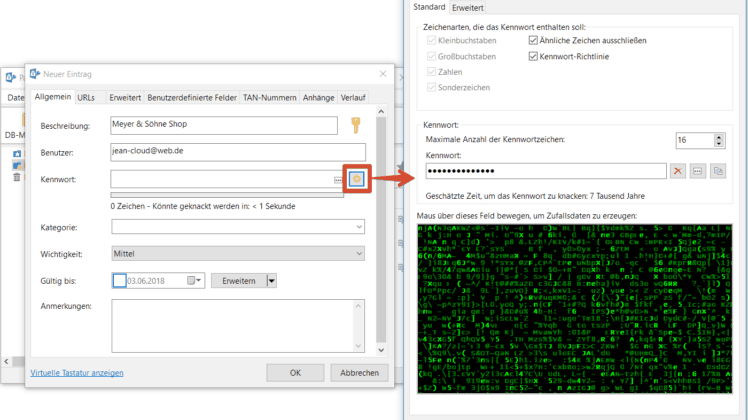Toggle Sonderzeichen checkbox
This screenshot has height=420, width=748.
[431, 87]
